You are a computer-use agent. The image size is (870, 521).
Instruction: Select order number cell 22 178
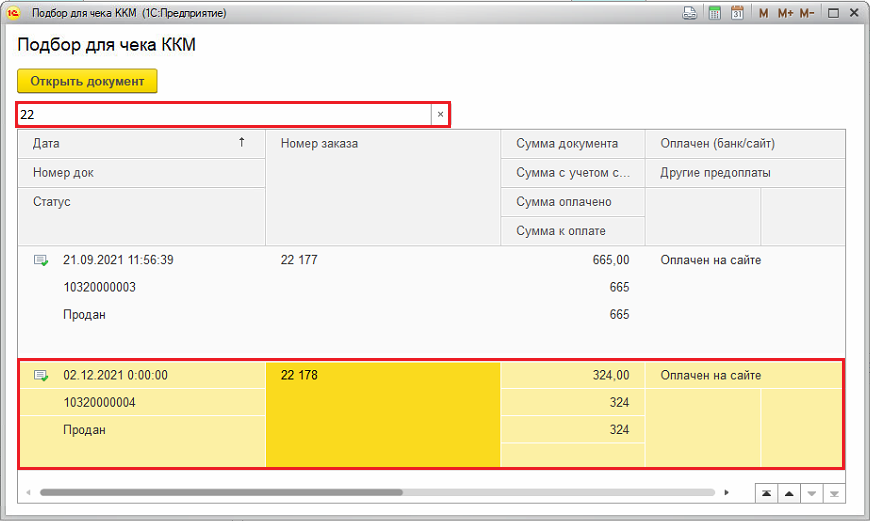pyautogui.click(x=382, y=376)
